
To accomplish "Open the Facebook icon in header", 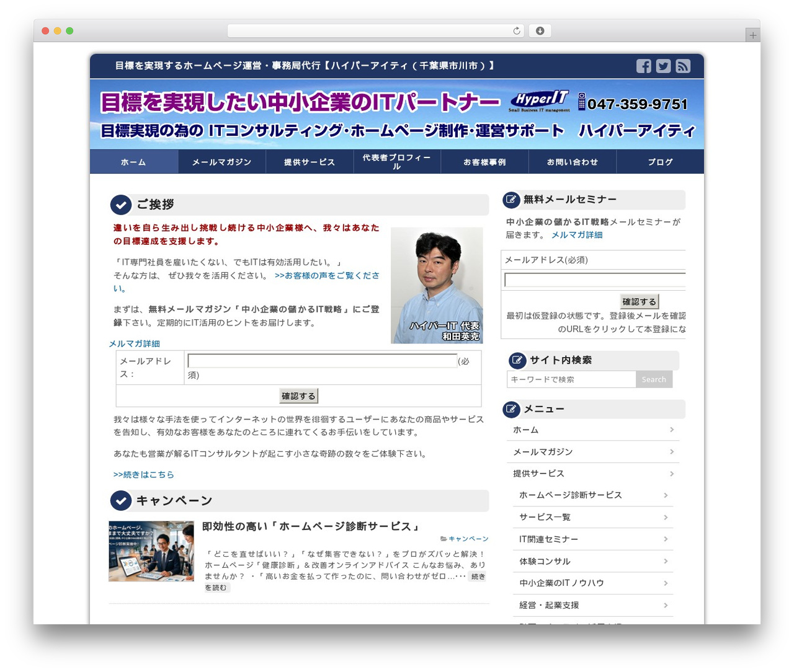I will [x=643, y=66].
